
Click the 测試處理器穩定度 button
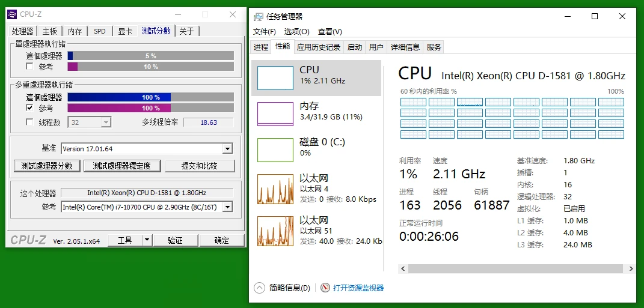pyautogui.click(x=121, y=166)
